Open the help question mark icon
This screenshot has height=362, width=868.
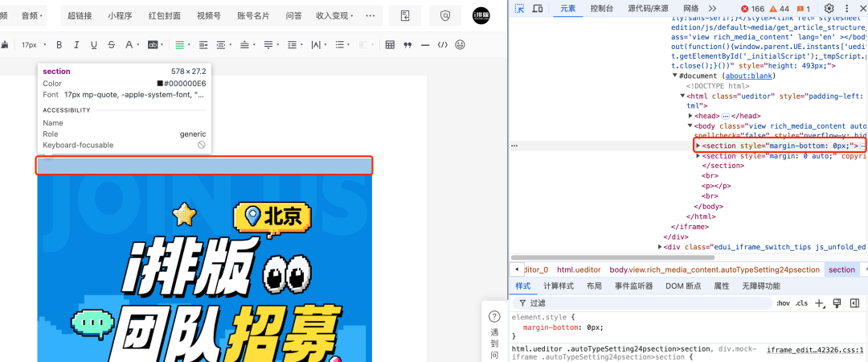point(493,316)
